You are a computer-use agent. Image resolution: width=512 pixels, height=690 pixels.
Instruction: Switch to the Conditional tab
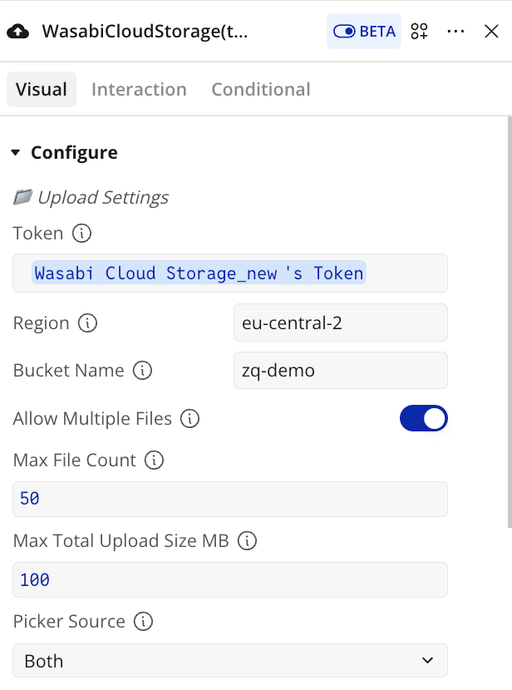(261, 89)
